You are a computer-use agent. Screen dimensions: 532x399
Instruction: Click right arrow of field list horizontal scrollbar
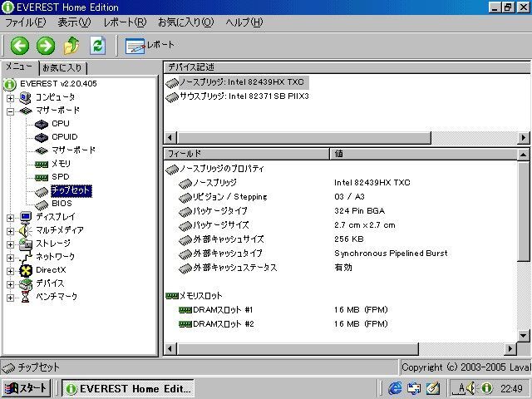(510, 348)
